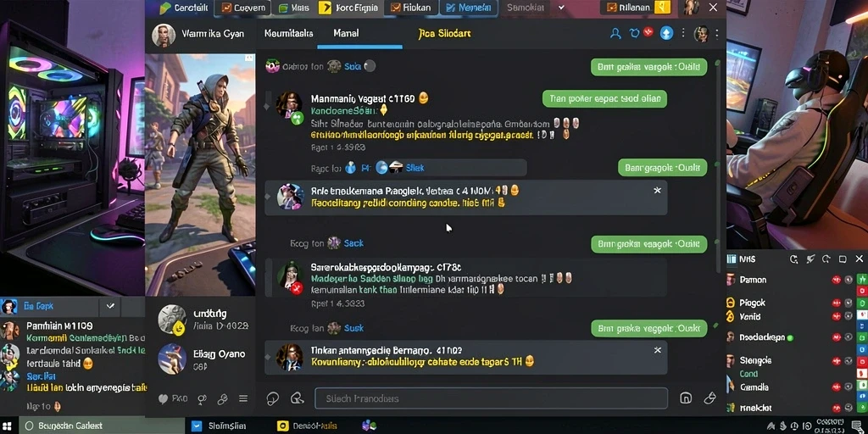Click the green Banr gragole Ouile button

(x=662, y=167)
